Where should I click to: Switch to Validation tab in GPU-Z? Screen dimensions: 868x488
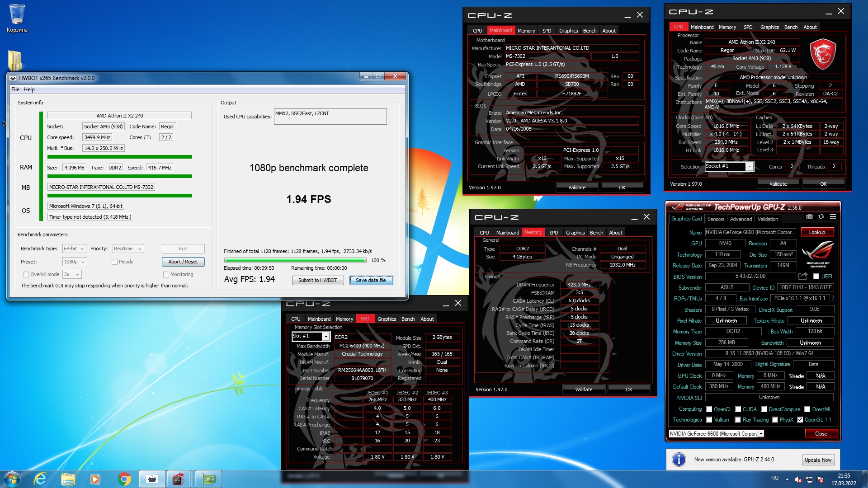pyautogui.click(x=768, y=219)
